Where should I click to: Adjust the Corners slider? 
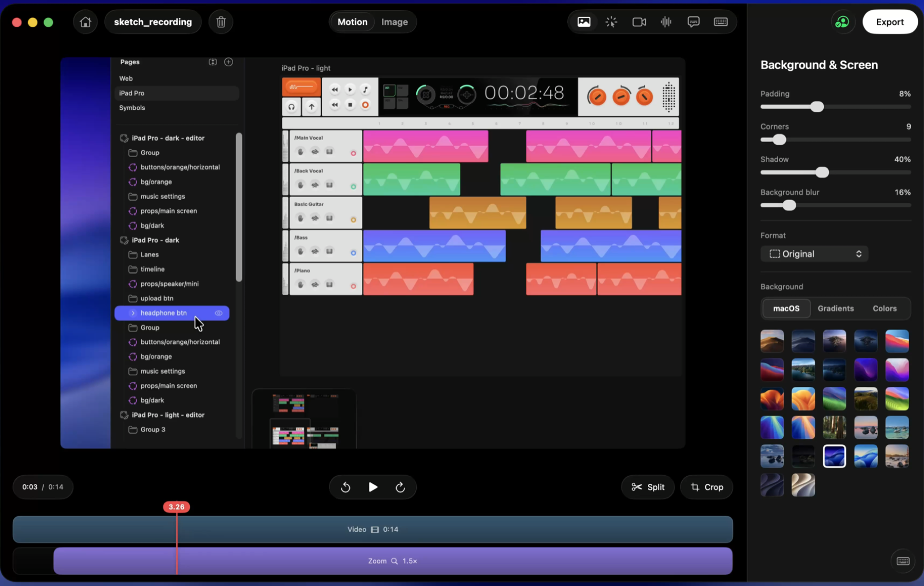point(779,140)
